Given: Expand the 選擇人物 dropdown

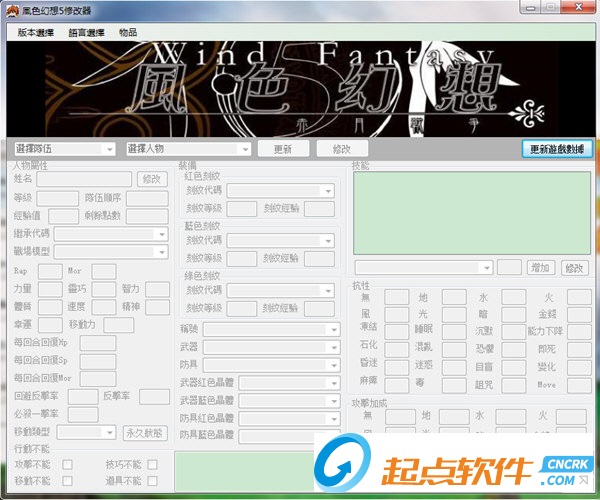Looking at the screenshot, I should tap(188, 149).
